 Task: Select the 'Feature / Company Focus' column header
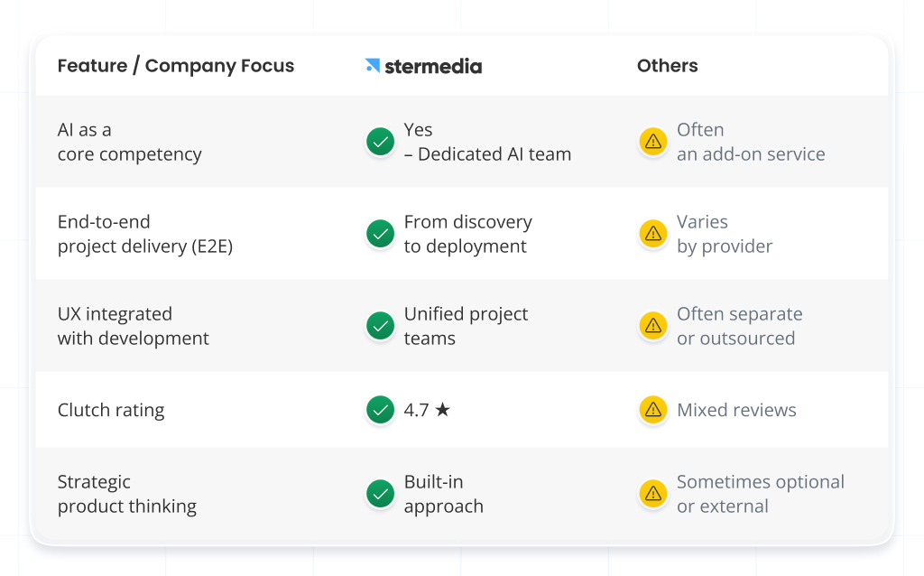[x=176, y=65]
